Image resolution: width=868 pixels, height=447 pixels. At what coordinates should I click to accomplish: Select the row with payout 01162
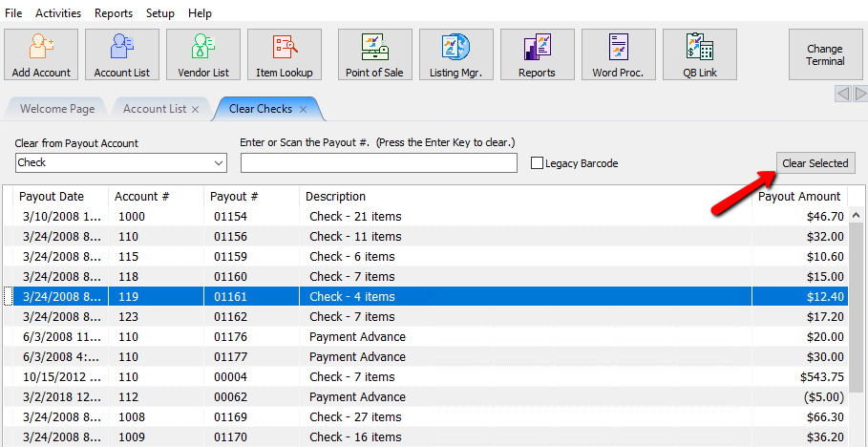click(425, 317)
